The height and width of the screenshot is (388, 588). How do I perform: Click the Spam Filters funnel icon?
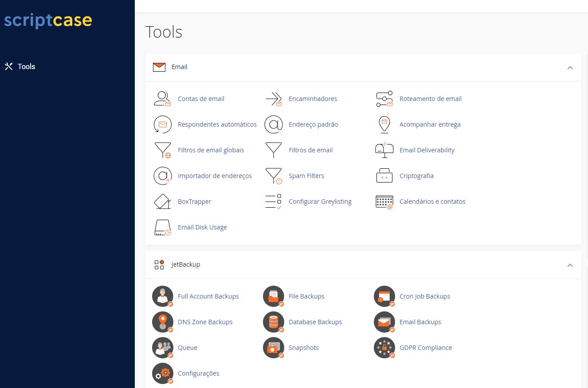(273, 176)
